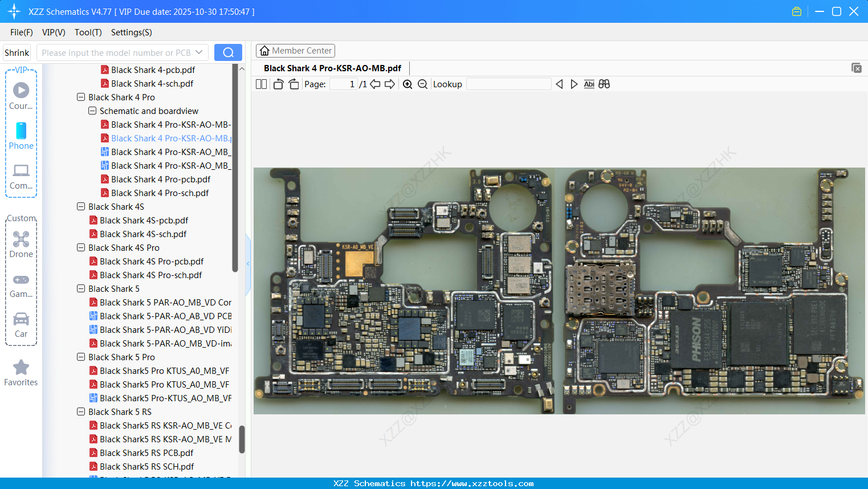Image resolution: width=868 pixels, height=489 pixels.
Task: Collapse the Schematic and boardview node
Action: click(x=92, y=111)
